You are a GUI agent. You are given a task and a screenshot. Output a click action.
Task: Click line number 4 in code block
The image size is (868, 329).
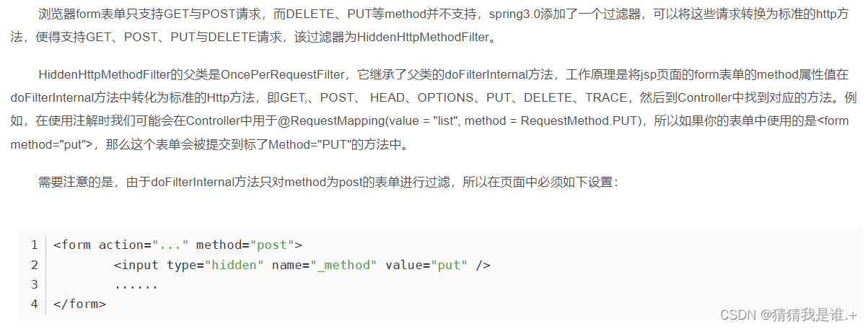[x=34, y=304]
